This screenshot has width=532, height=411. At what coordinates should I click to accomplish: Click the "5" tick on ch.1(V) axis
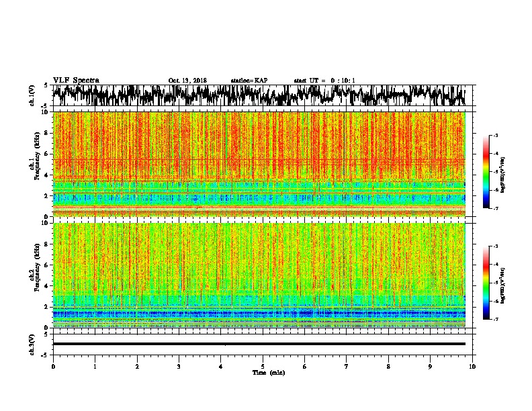tap(46, 85)
